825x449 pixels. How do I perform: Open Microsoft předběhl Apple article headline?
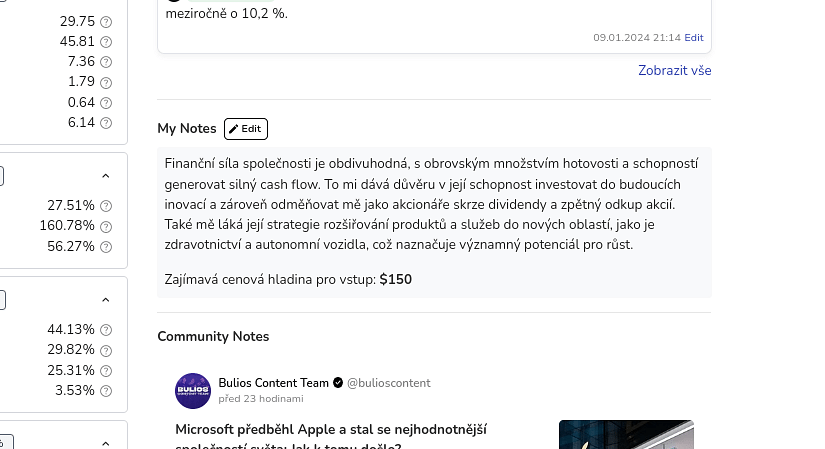331,437
